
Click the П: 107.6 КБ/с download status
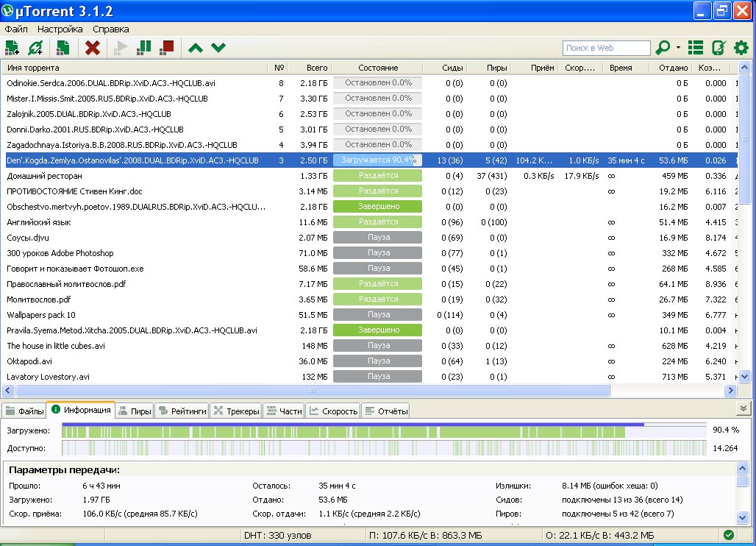[x=425, y=536]
